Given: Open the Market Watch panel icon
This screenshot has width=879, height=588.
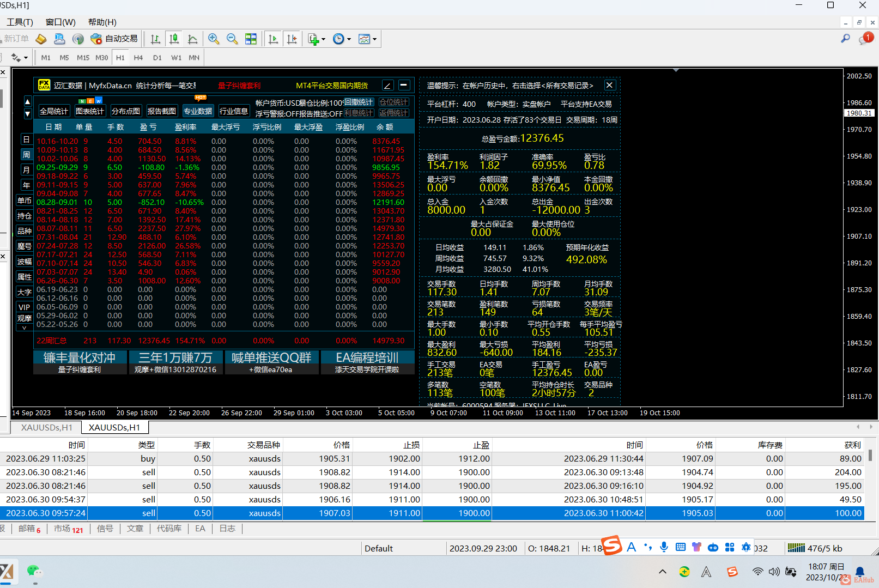Looking at the screenshot, I should pos(41,39).
